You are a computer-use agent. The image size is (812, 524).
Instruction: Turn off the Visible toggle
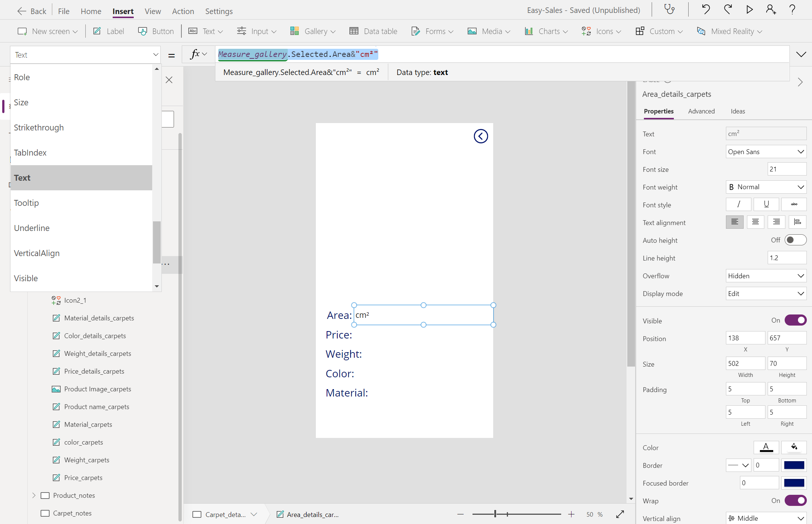click(795, 320)
